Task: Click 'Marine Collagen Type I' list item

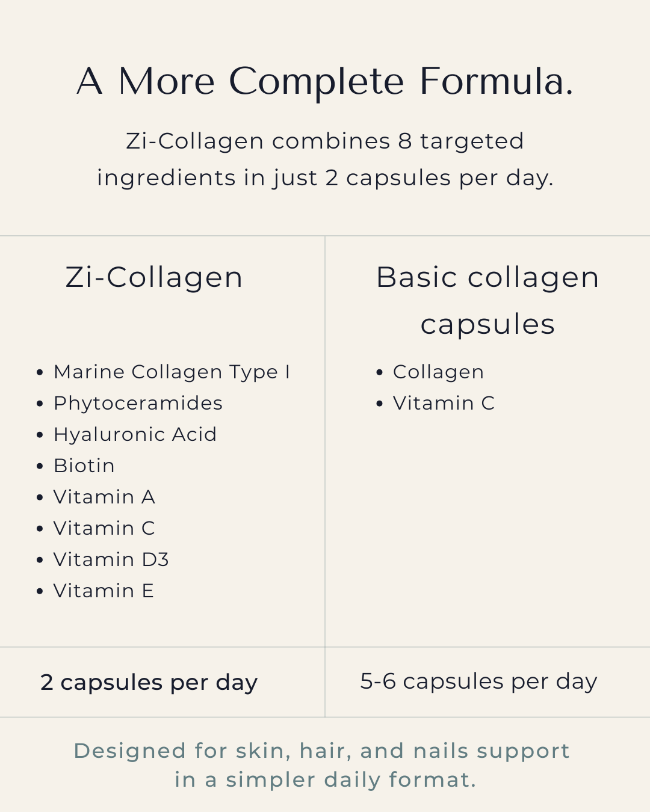Action: coord(172,372)
